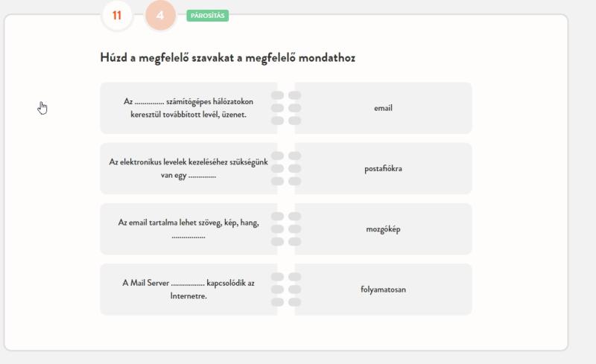Screen dimensions: 596x364
Task: Select the sentence card about elektronikus levelek
Action: point(188,168)
